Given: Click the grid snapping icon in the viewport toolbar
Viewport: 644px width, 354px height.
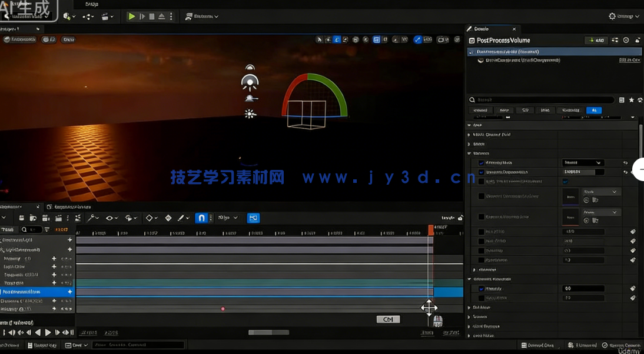Looking at the screenshot, I should [x=376, y=39].
